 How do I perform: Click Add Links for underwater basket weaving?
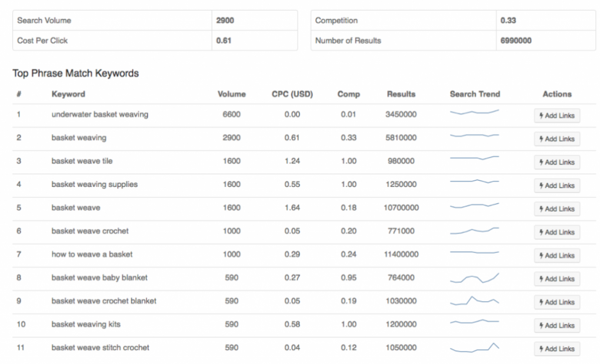pyautogui.click(x=556, y=116)
